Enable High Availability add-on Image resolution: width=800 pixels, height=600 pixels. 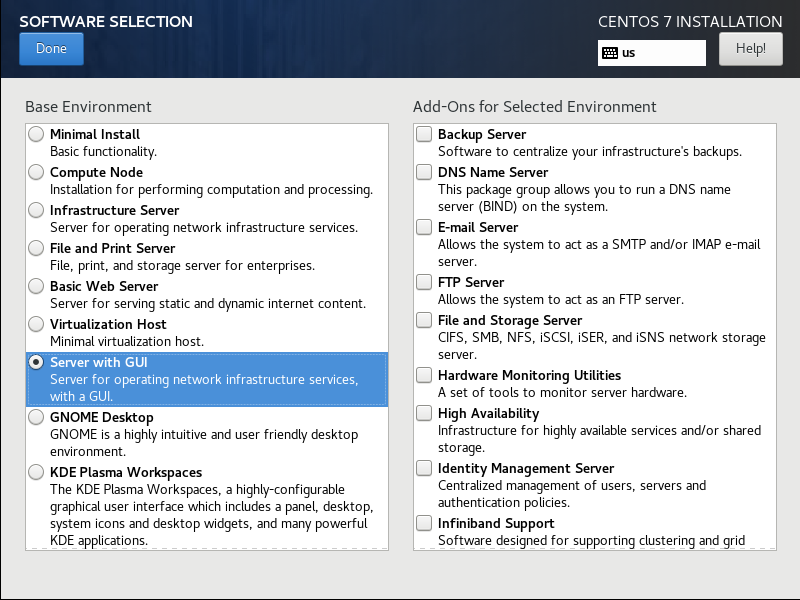point(425,413)
